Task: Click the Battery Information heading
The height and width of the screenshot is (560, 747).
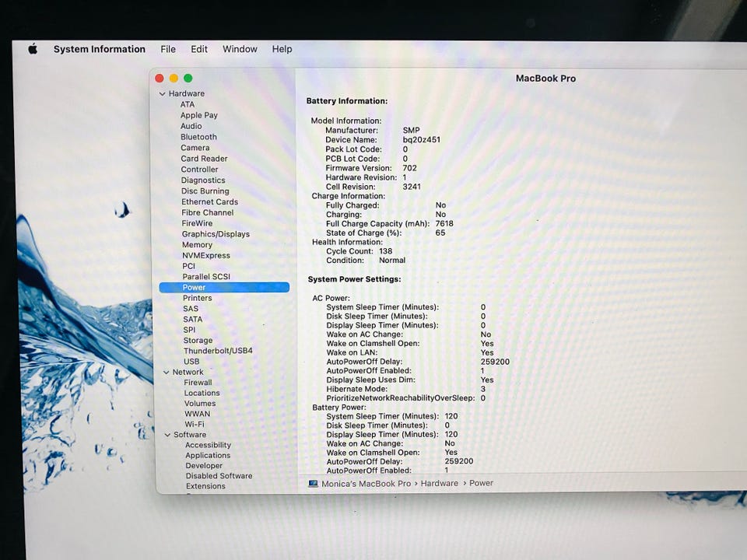Action: [347, 101]
